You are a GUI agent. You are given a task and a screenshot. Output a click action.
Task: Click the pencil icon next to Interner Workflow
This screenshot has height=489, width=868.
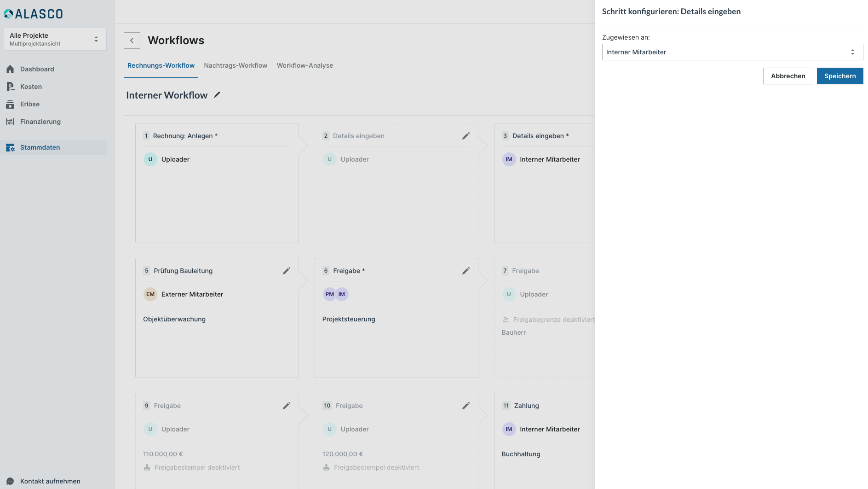click(x=217, y=95)
